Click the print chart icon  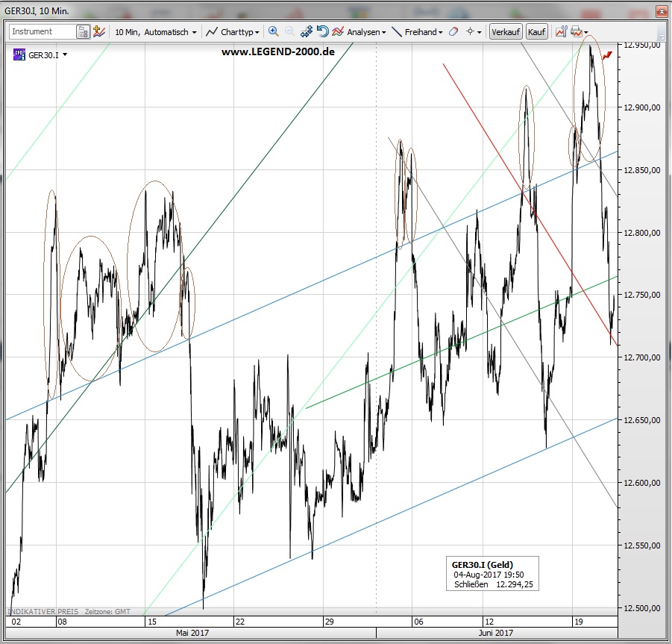tap(577, 32)
